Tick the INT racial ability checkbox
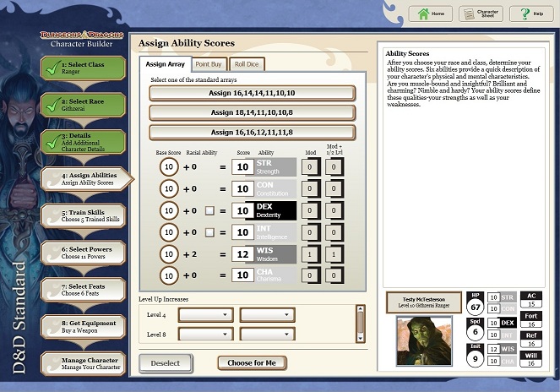 click(x=209, y=232)
